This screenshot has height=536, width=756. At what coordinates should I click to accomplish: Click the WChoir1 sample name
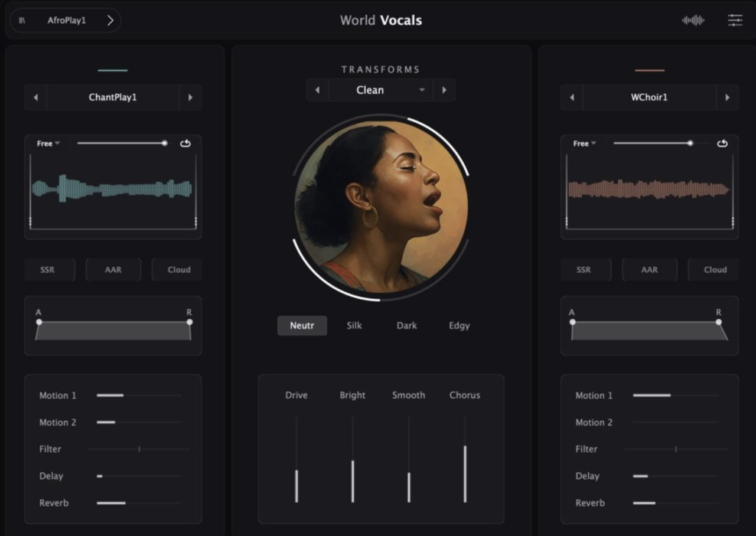649,97
